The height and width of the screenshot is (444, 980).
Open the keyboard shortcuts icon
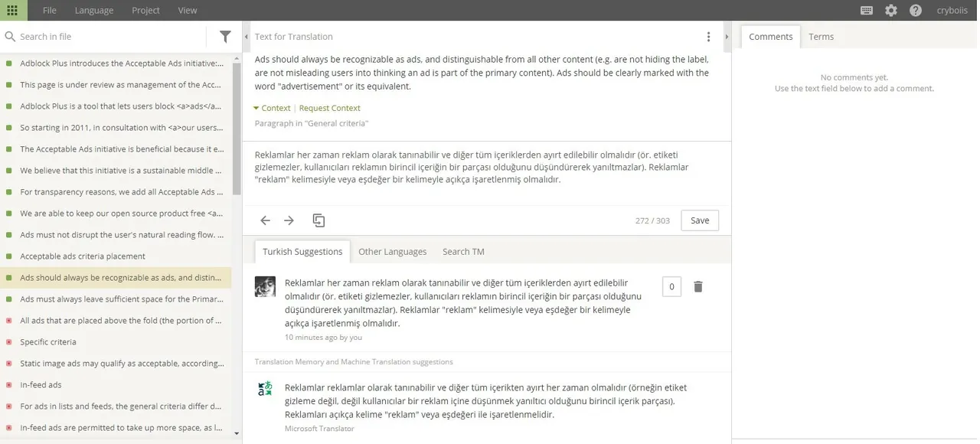coord(867,10)
